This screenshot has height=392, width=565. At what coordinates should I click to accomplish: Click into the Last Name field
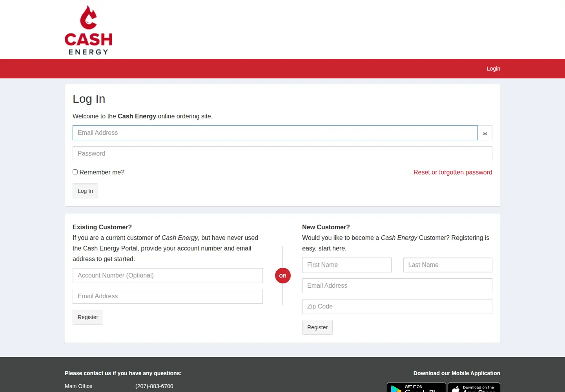pyautogui.click(x=448, y=265)
